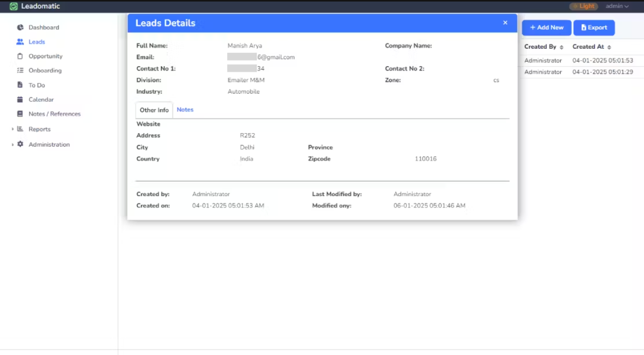Screen dimensions: 644x355
Task: Click the Export button
Action: pos(594,27)
